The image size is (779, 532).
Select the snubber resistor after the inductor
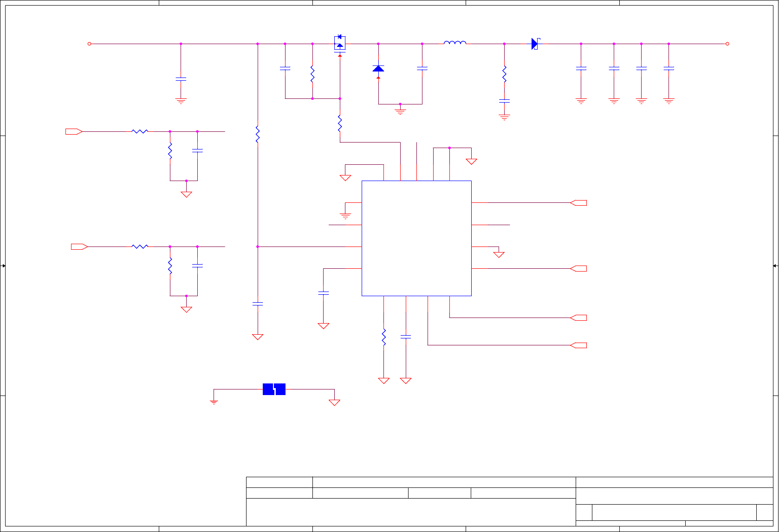tap(505, 74)
